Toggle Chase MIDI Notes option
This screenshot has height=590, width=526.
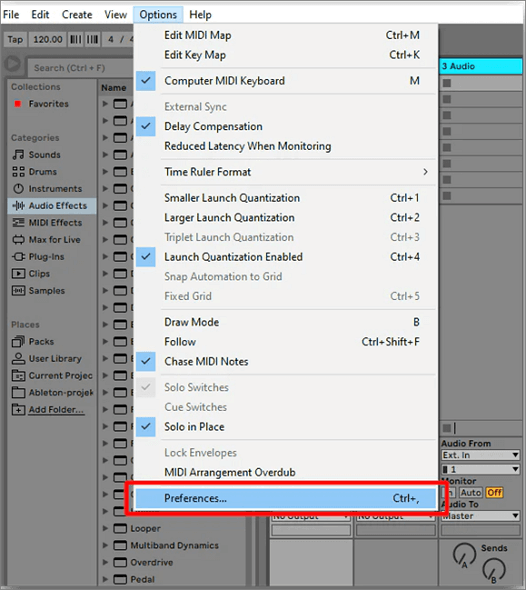click(x=286, y=362)
